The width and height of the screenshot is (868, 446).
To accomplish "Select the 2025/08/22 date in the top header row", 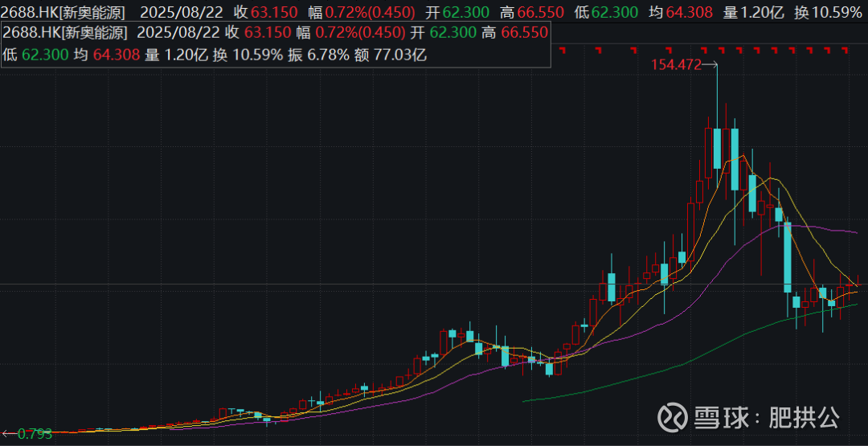I will (181, 11).
